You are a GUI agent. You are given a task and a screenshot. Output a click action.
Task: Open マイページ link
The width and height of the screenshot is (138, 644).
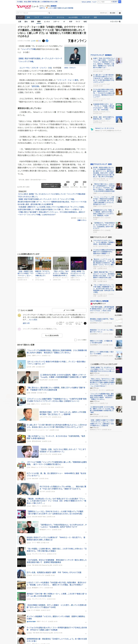pos(103,13)
